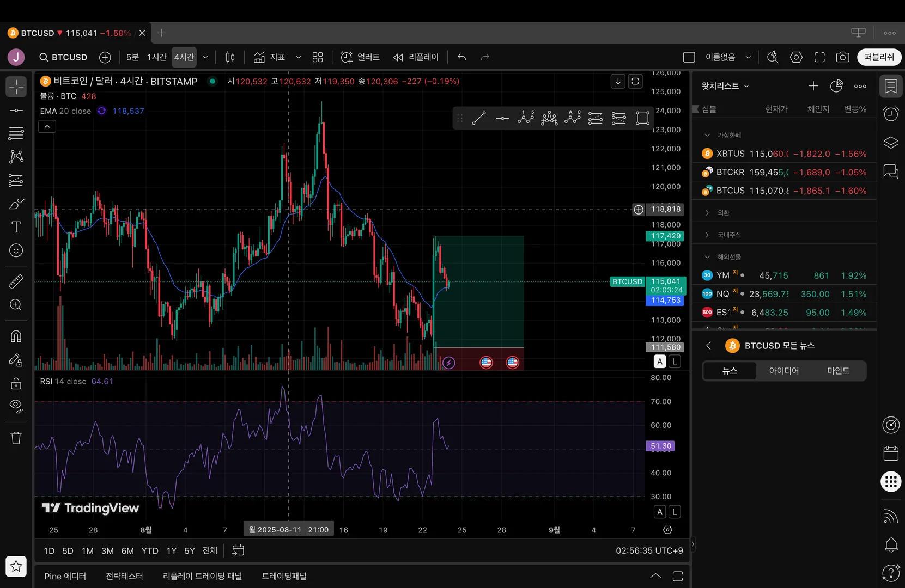Open a new tab with plus button
This screenshot has height=588, width=905.
point(161,33)
